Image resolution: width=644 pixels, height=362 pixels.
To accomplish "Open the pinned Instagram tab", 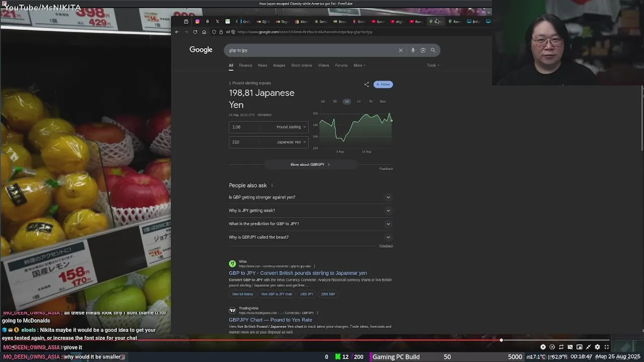I will pyautogui.click(x=197, y=22).
